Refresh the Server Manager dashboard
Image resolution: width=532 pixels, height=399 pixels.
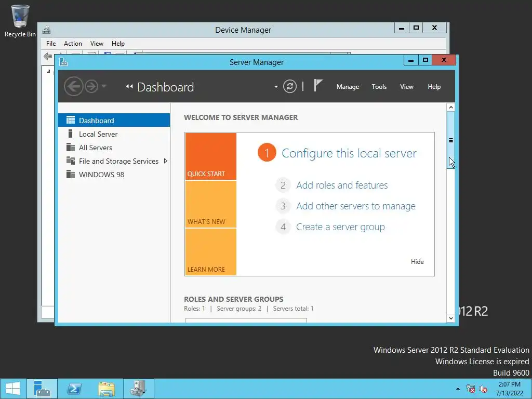pos(290,87)
